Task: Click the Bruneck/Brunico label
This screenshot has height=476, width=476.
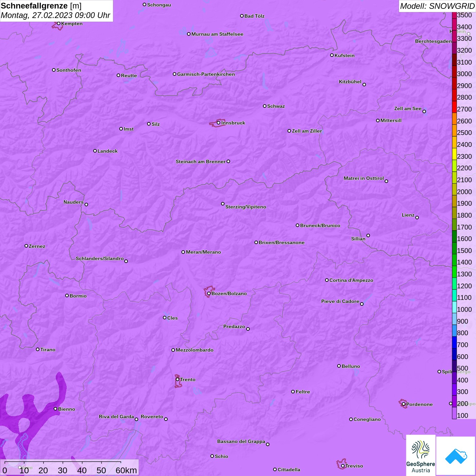Action: [x=320, y=225]
